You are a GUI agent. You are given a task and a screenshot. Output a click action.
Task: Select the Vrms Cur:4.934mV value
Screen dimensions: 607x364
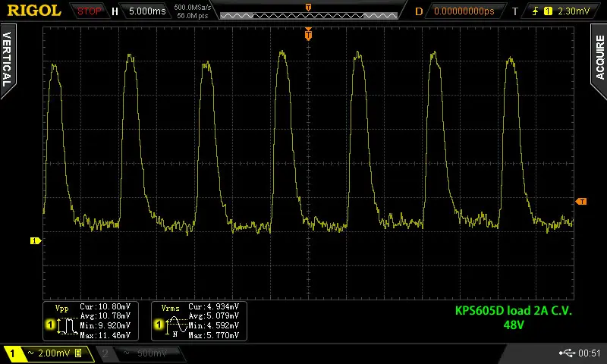pyautogui.click(x=213, y=307)
